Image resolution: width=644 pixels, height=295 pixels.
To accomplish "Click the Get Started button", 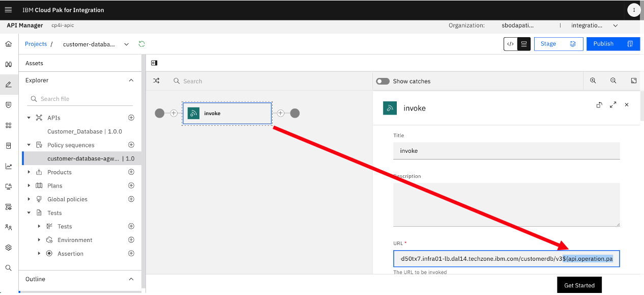I will pyautogui.click(x=579, y=285).
